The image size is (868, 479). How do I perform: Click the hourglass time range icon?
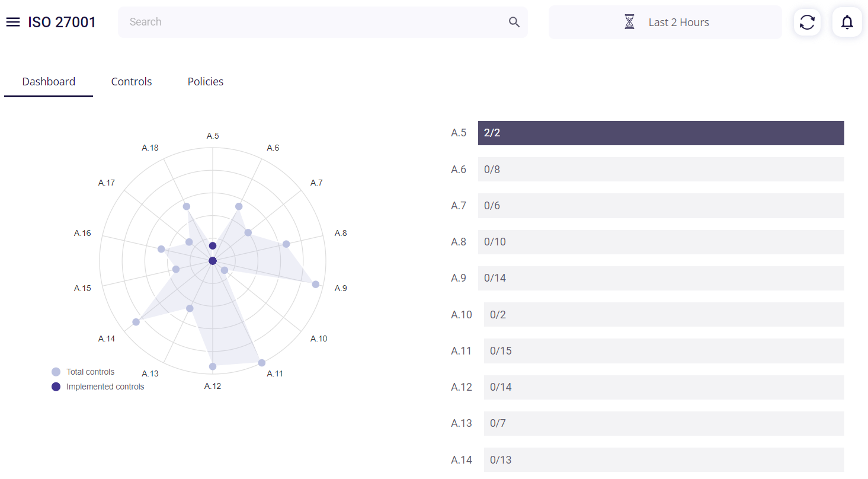tap(629, 23)
